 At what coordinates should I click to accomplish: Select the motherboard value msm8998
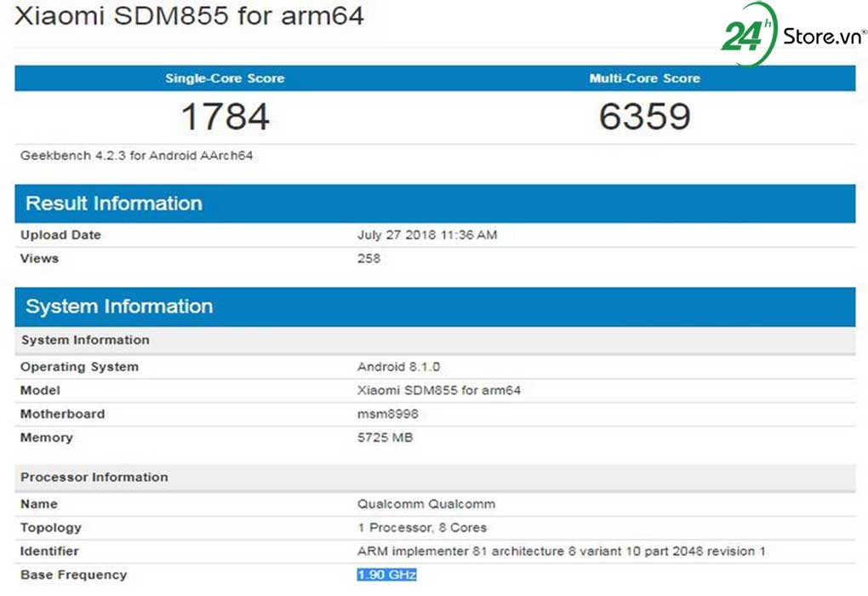(388, 415)
